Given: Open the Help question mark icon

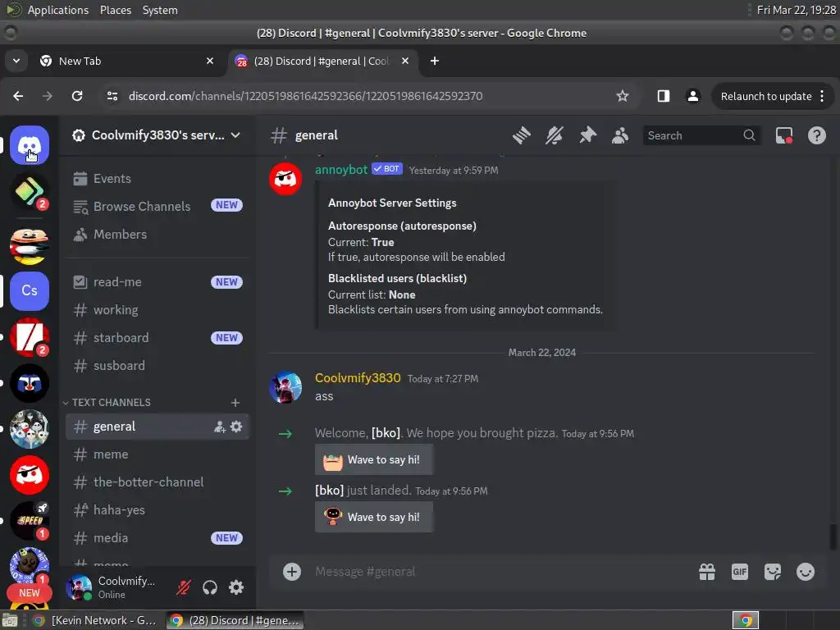Looking at the screenshot, I should click(x=816, y=135).
